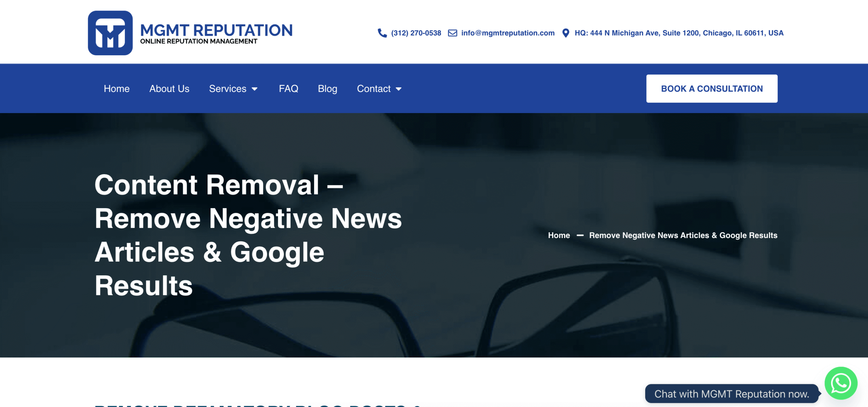The height and width of the screenshot is (407, 868).
Task: Open the Contact menu item
Action: 374,89
